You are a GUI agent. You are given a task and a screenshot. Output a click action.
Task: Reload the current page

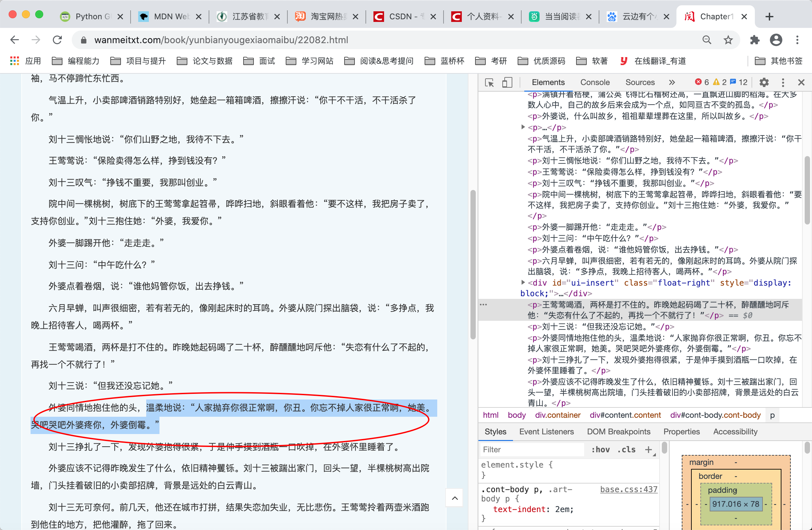point(57,40)
